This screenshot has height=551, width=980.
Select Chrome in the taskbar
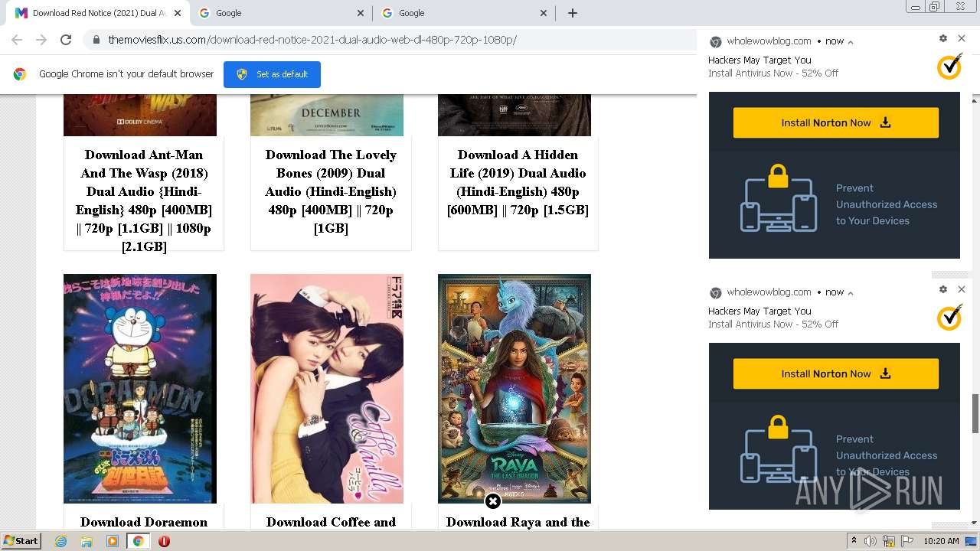point(138,541)
